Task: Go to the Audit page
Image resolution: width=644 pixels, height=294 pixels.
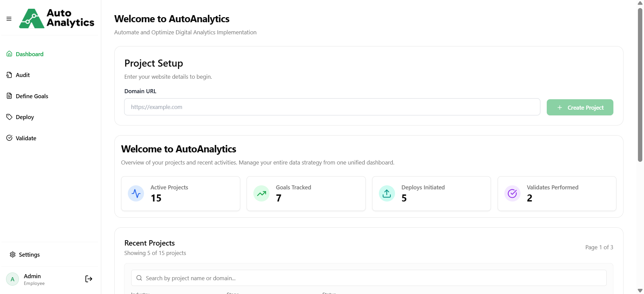Action: [23, 75]
